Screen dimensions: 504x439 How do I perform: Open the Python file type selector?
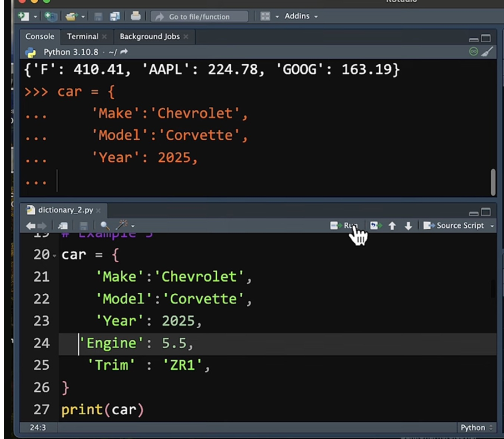tap(476, 427)
